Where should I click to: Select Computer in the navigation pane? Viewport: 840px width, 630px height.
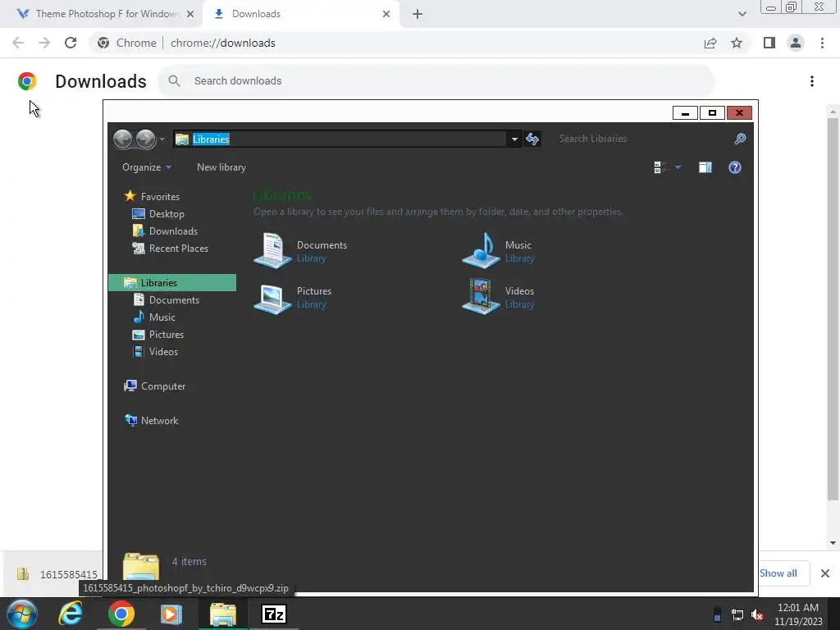(163, 386)
